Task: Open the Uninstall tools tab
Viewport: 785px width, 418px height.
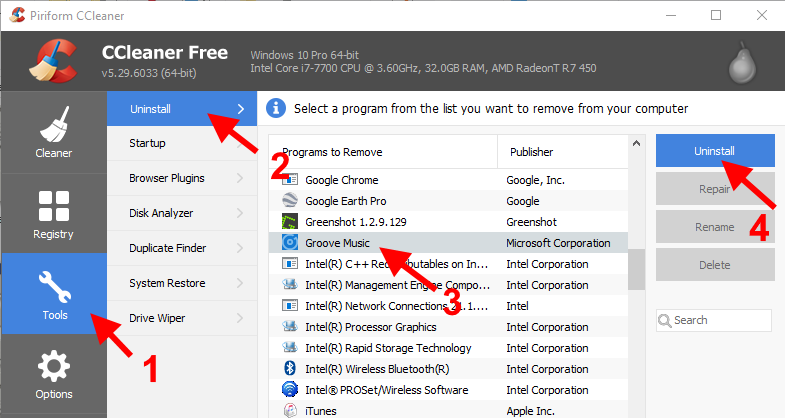Action: click(182, 109)
